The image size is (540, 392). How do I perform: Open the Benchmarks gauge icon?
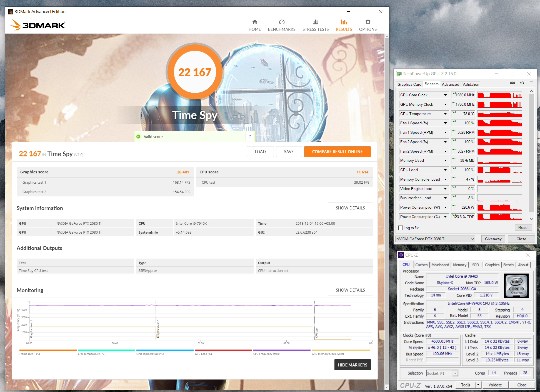282,22
